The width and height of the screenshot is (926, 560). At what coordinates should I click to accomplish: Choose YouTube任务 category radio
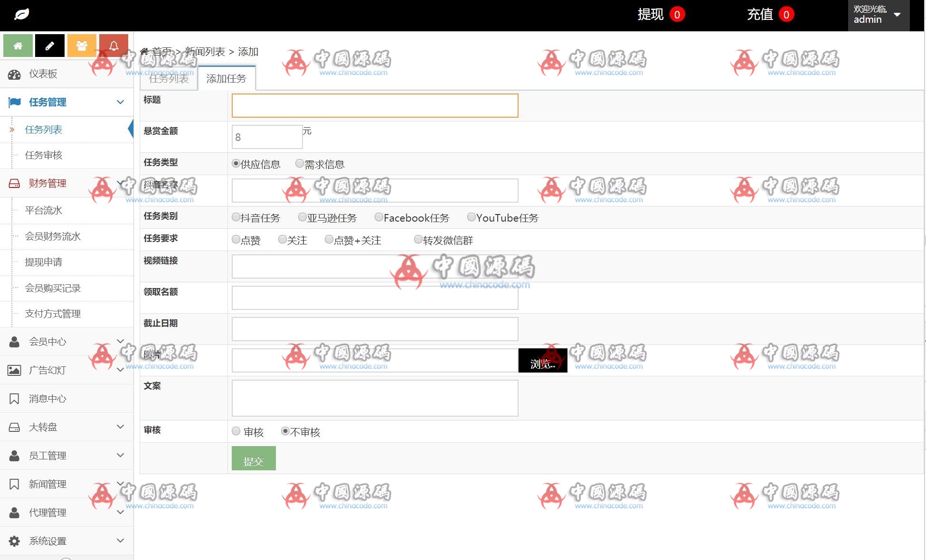pos(472,217)
